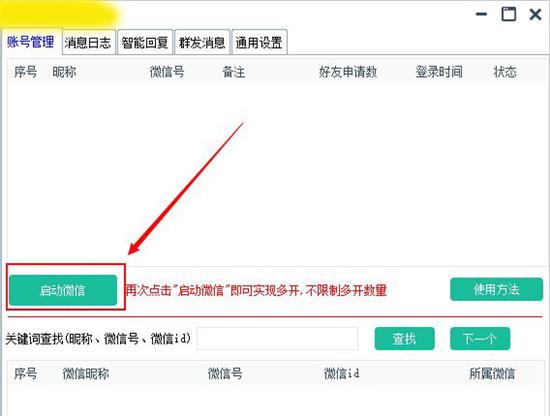Open the 消息日志 tab
Screen dimensions: 550x416
click(x=88, y=42)
